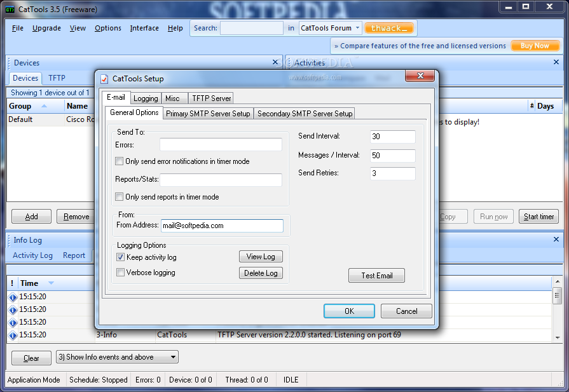Click the Reports/Stats recipient field
Image resolution: width=569 pixels, height=392 pixels.
coord(221,180)
